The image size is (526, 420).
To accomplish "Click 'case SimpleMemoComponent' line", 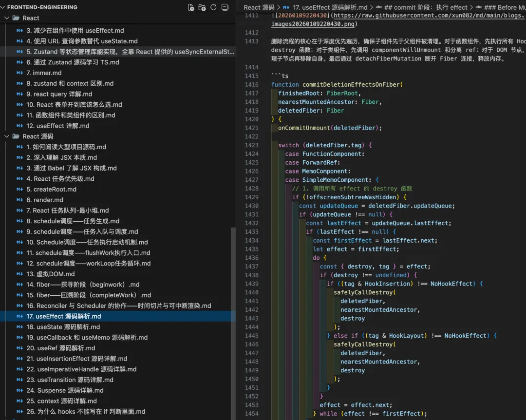I will click(332, 180).
